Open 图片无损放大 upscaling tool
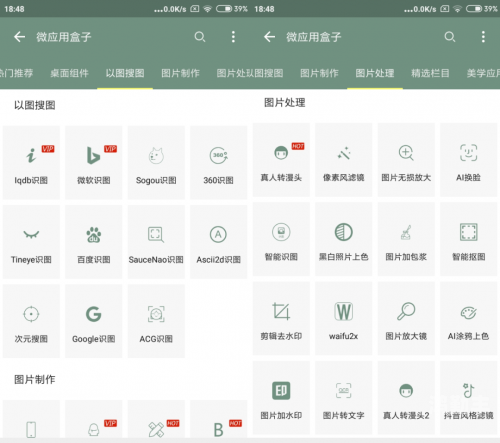The width and height of the screenshot is (500, 443). click(406, 160)
